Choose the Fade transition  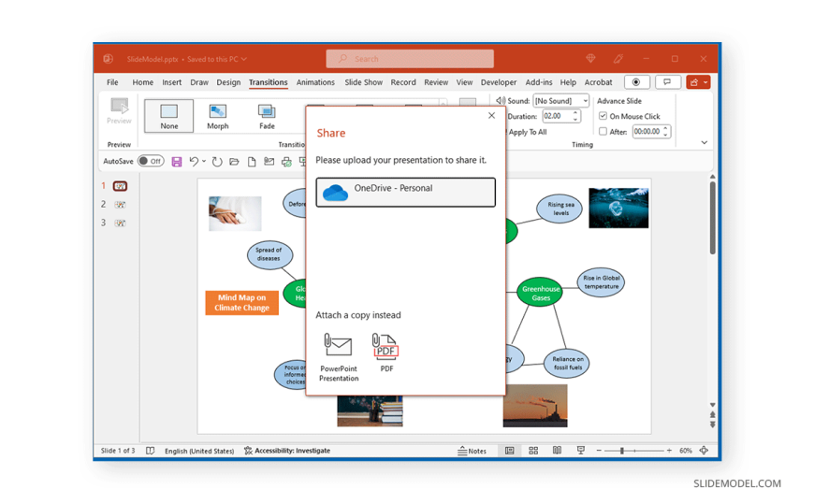coord(267,116)
